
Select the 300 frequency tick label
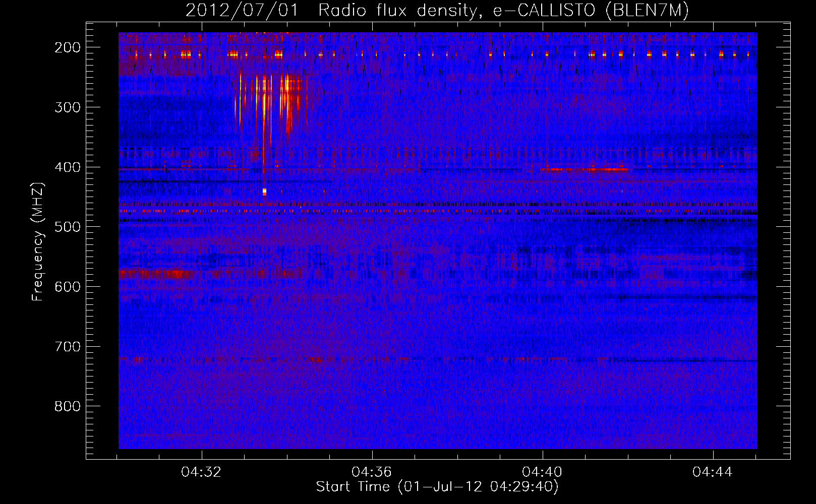pyautogui.click(x=68, y=107)
